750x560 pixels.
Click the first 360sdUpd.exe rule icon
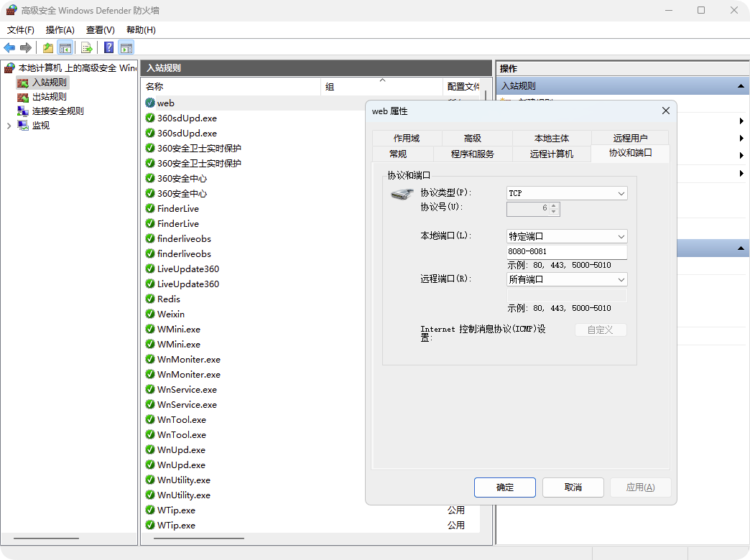(149, 118)
